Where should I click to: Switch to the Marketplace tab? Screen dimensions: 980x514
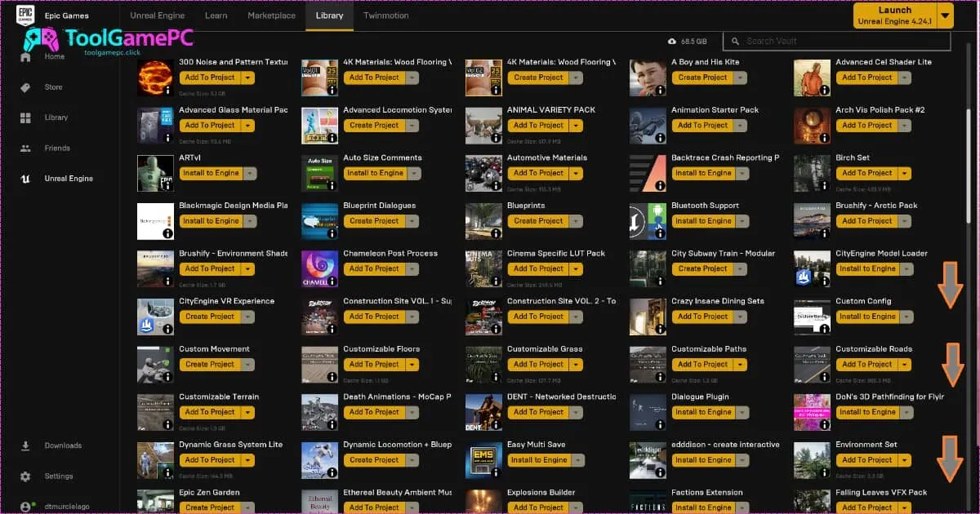click(271, 15)
